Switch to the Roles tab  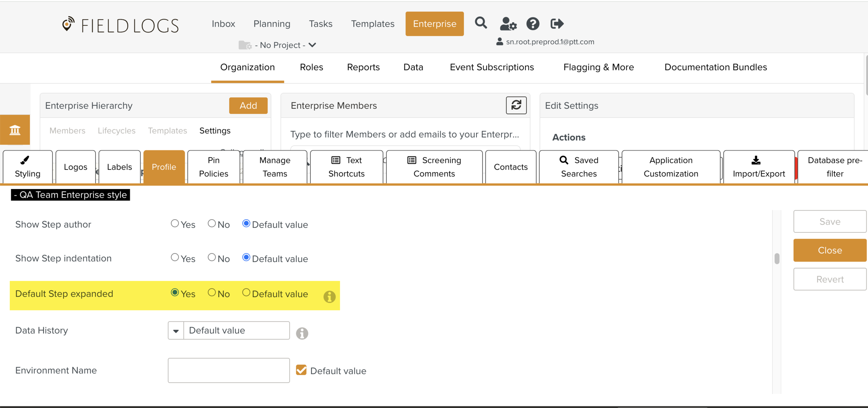[311, 67]
